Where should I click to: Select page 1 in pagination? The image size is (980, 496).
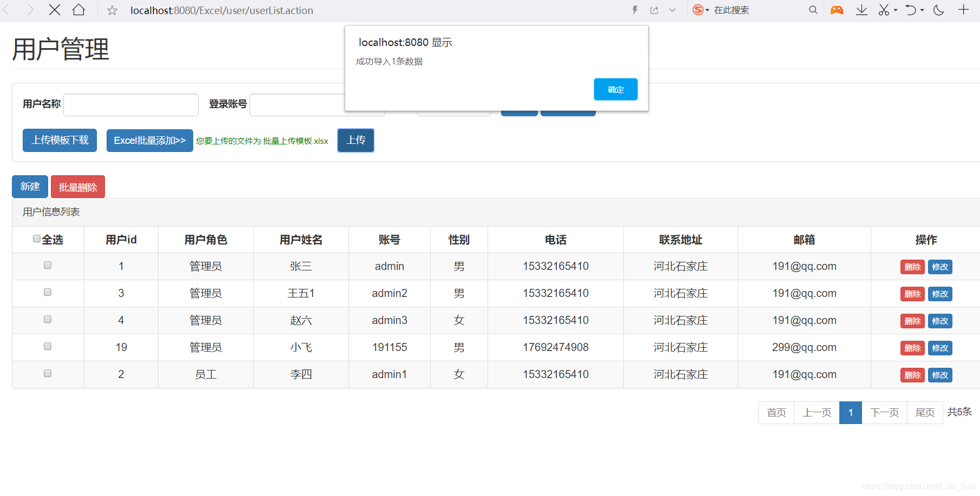click(x=851, y=413)
